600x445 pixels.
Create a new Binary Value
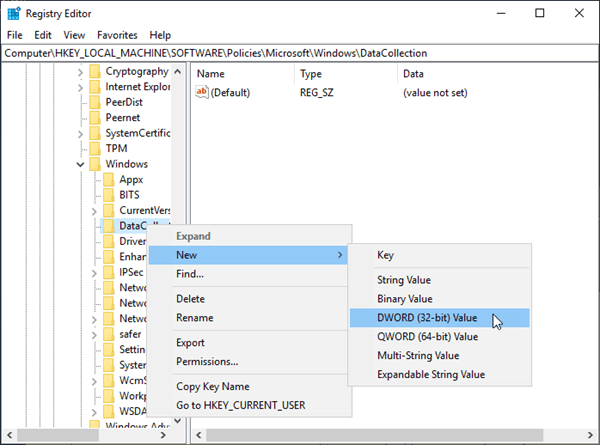(440, 299)
